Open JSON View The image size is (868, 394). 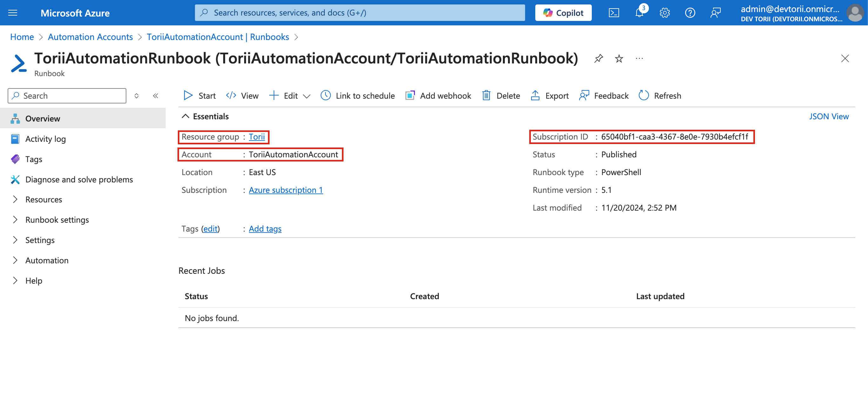[x=829, y=116]
